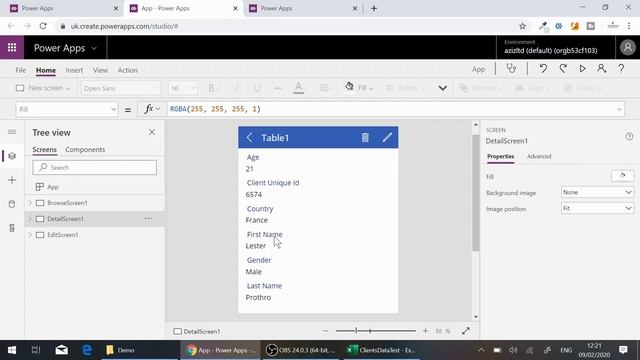Open the Background image None dropdown
640x360 pixels.
point(597,192)
